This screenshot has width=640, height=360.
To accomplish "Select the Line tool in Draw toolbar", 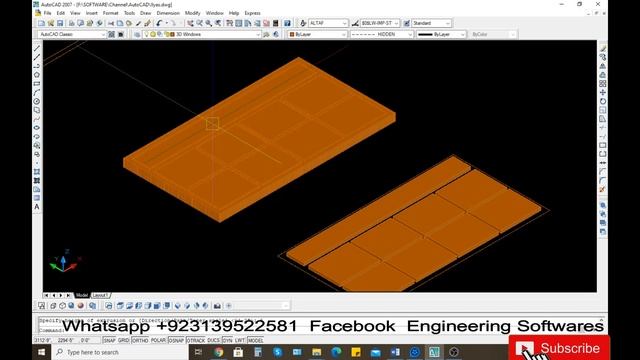I will tap(37, 48).
